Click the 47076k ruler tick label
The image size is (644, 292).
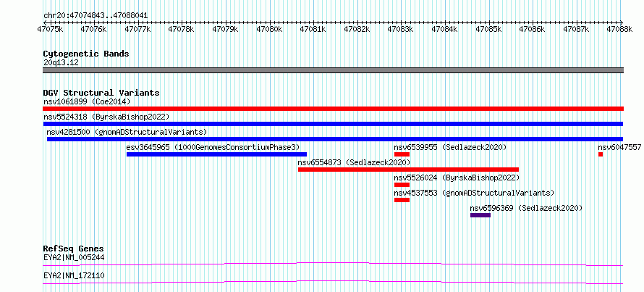[94, 29]
